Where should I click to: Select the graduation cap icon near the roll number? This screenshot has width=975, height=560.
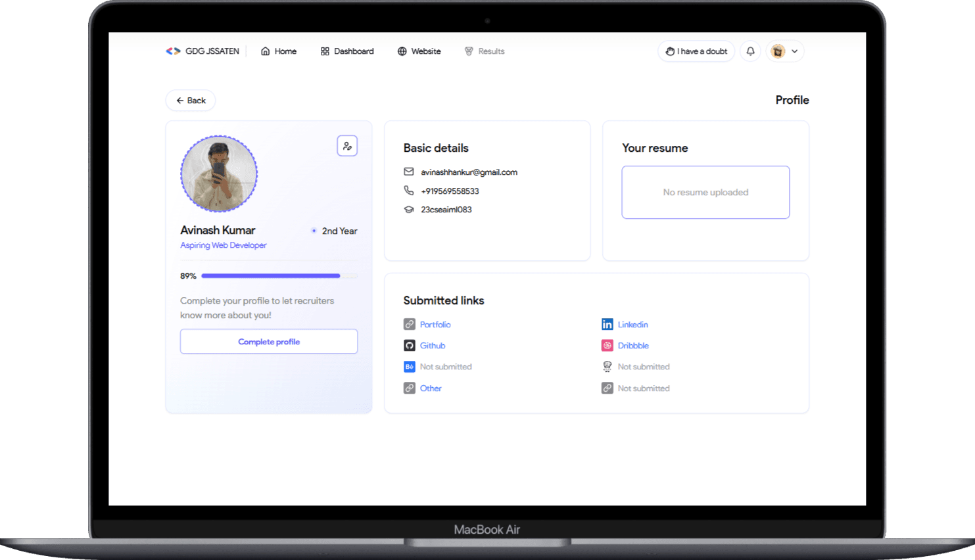[x=409, y=209]
